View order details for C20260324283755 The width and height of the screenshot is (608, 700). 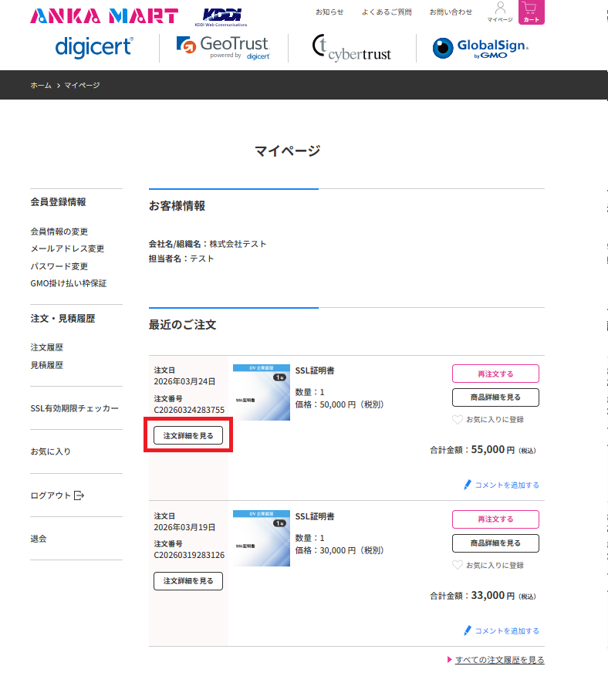point(188,435)
